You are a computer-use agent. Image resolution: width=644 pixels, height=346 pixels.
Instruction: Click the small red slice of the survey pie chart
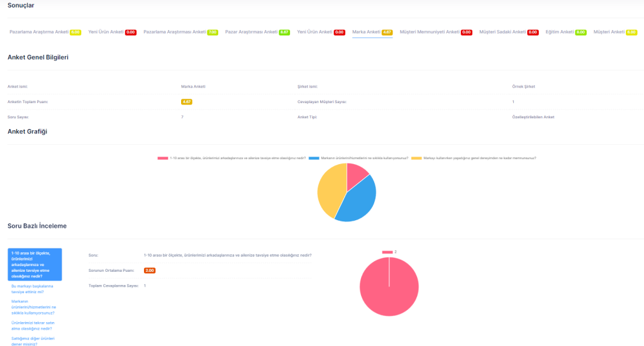[356, 175]
